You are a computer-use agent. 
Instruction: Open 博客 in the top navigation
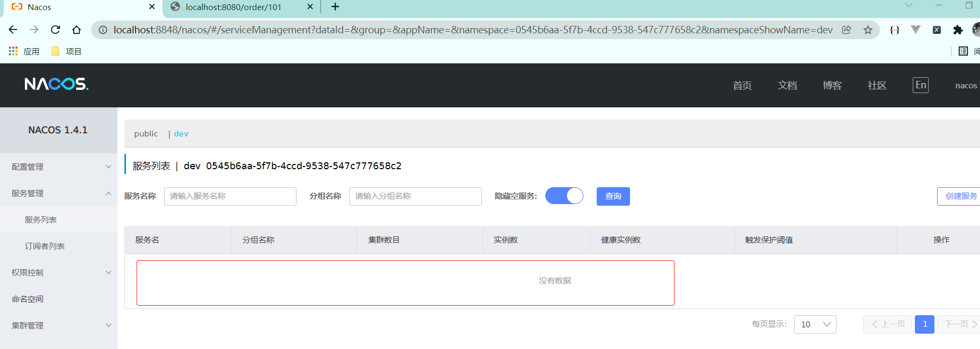(832, 85)
